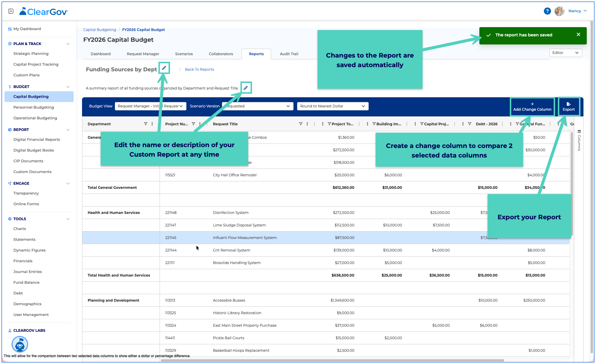596x364 pixels.
Task: Collapse the sidebar with the panel icon
Action: (11, 11)
